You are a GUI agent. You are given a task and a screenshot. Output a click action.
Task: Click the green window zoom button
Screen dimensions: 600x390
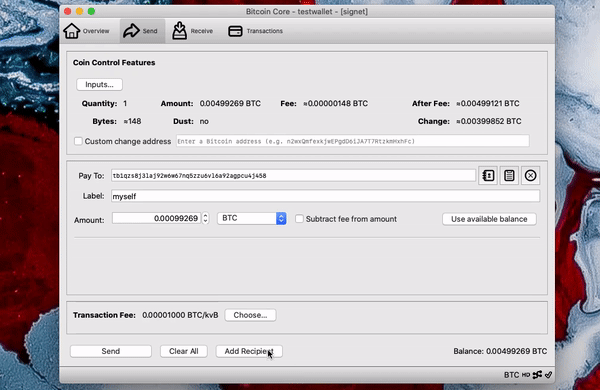pyautogui.click(x=91, y=11)
